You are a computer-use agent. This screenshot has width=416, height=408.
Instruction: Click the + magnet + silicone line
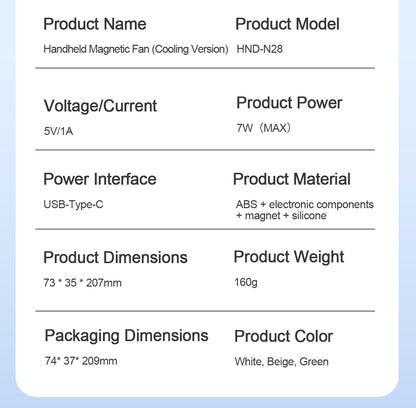pyautogui.click(x=281, y=216)
